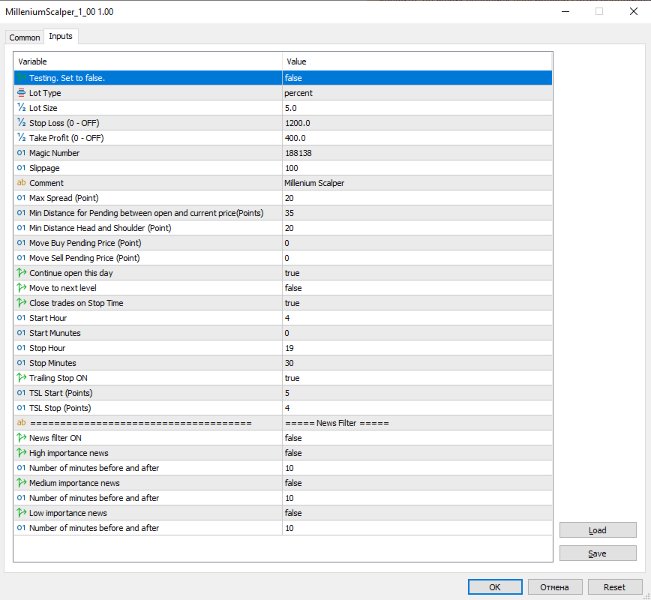The height and width of the screenshot is (600, 651).
Task: Click the OK button to confirm
Action: 495,587
